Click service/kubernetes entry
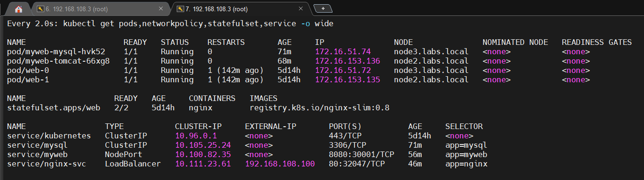Screen dimensions: 644x180 click(x=49, y=136)
